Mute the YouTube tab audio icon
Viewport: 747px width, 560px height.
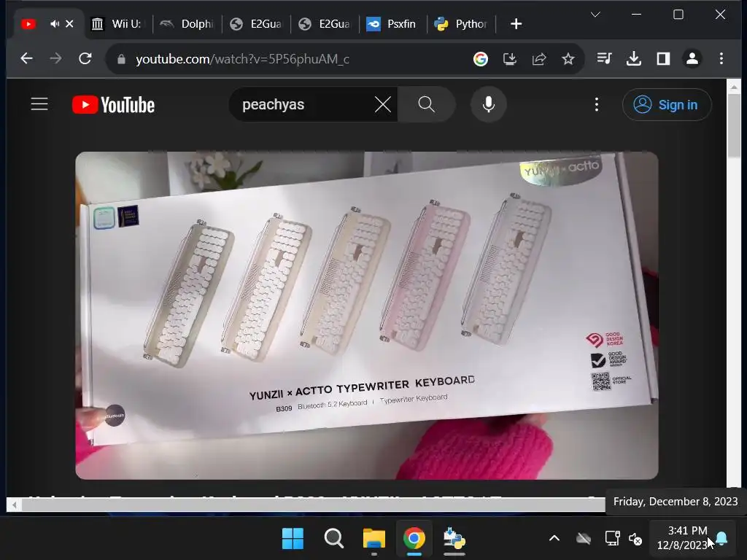[55, 23]
